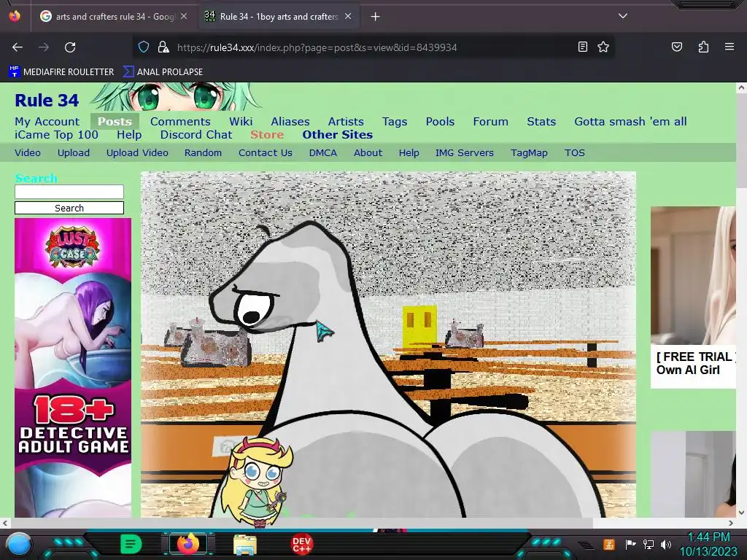Viewport: 747px width, 560px height.
Task: Open iCame Top 100 link
Action: pos(56,135)
